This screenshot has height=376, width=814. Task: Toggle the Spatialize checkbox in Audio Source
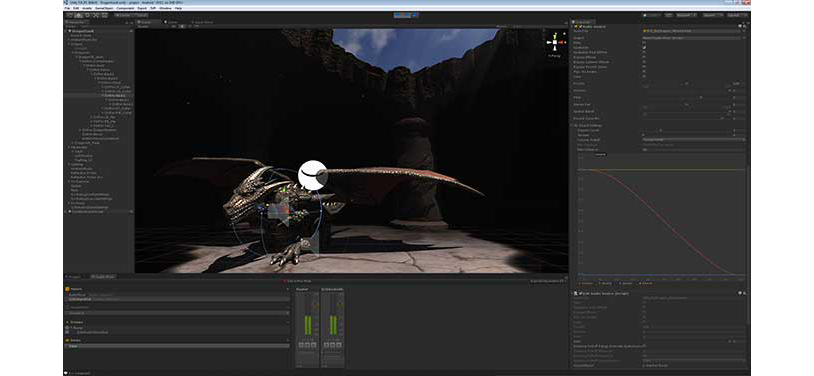tap(644, 47)
